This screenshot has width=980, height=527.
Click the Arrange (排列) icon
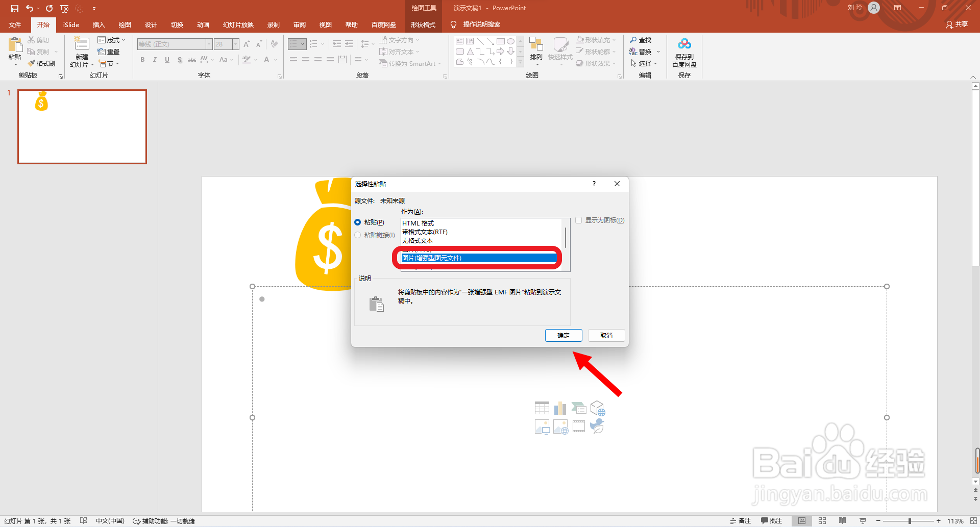tap(536, 44)
